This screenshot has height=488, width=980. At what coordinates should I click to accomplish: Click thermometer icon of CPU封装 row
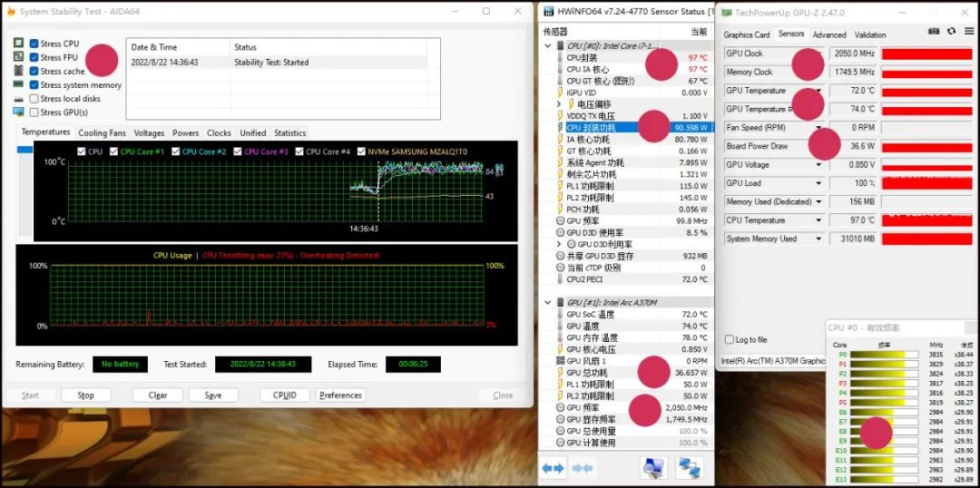tap(560, 57)
